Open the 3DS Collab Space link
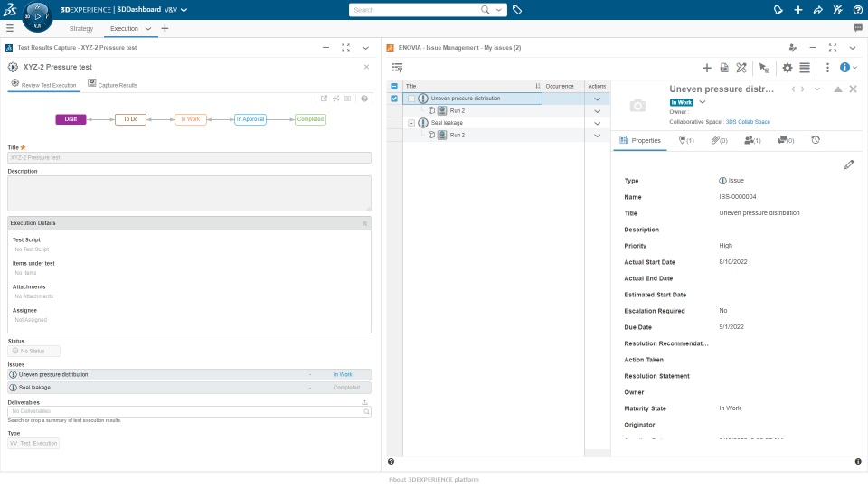Screen dimensions: 868x488 click(748, 122)
